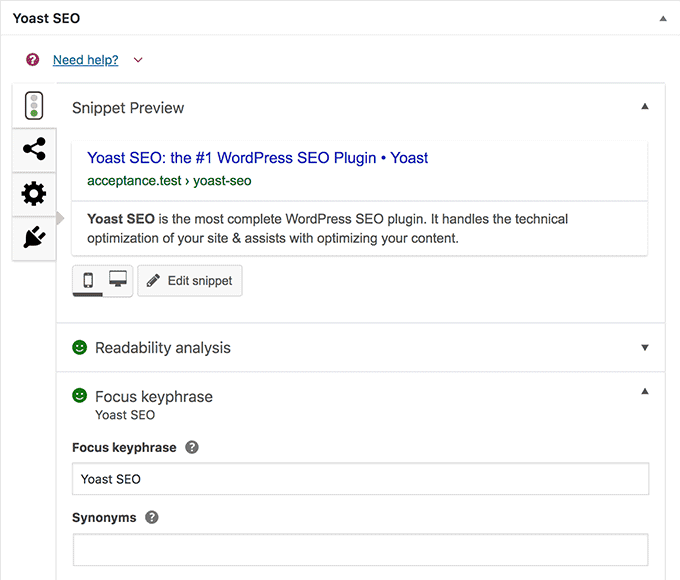The width and height of the screenshot is (680, 580).
Task: Click into the Focus keyphrase input field
Action: (360, 479)
